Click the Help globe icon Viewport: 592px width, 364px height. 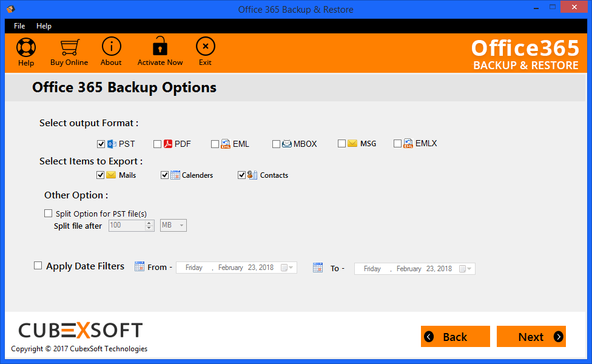pyautogui.click(x=25, y=46)
